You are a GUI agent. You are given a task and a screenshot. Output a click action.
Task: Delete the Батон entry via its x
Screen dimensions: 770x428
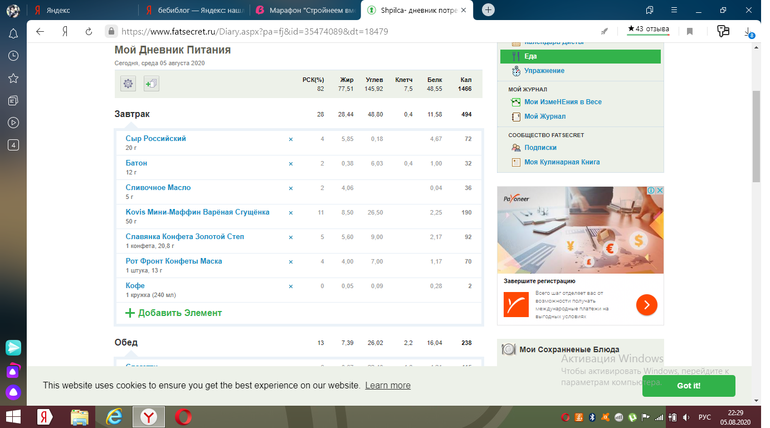(x=291, y=164)
